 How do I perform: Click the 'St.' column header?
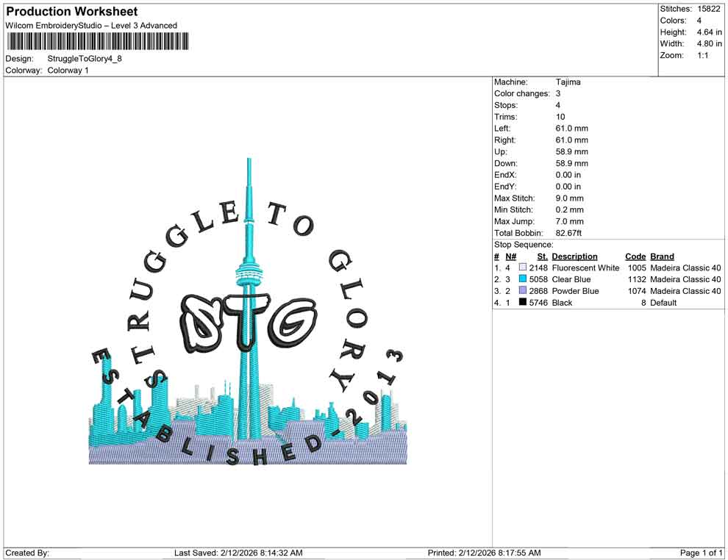(x=542, y=256)
